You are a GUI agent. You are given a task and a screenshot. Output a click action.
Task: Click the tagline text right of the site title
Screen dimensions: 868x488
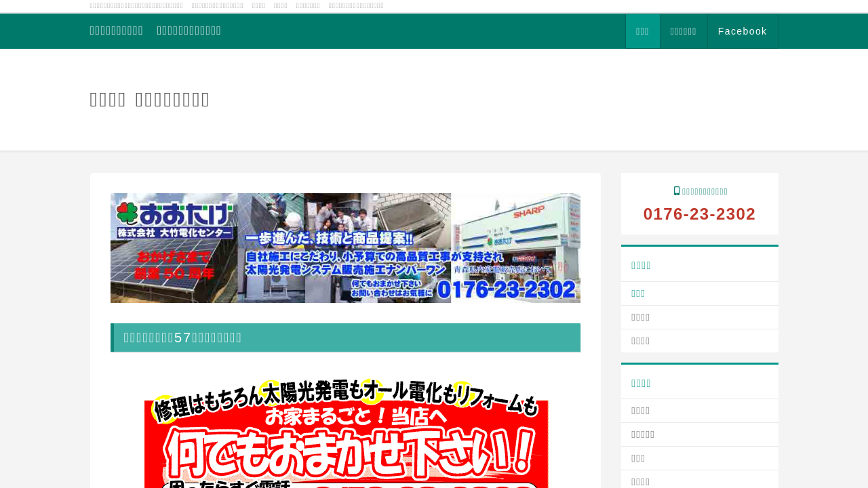(x=189, y=30)
